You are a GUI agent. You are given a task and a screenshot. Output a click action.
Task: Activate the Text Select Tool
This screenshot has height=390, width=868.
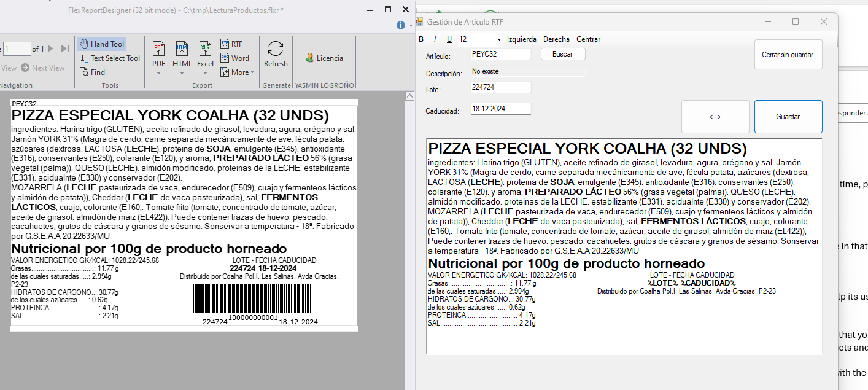pos(110,58)
